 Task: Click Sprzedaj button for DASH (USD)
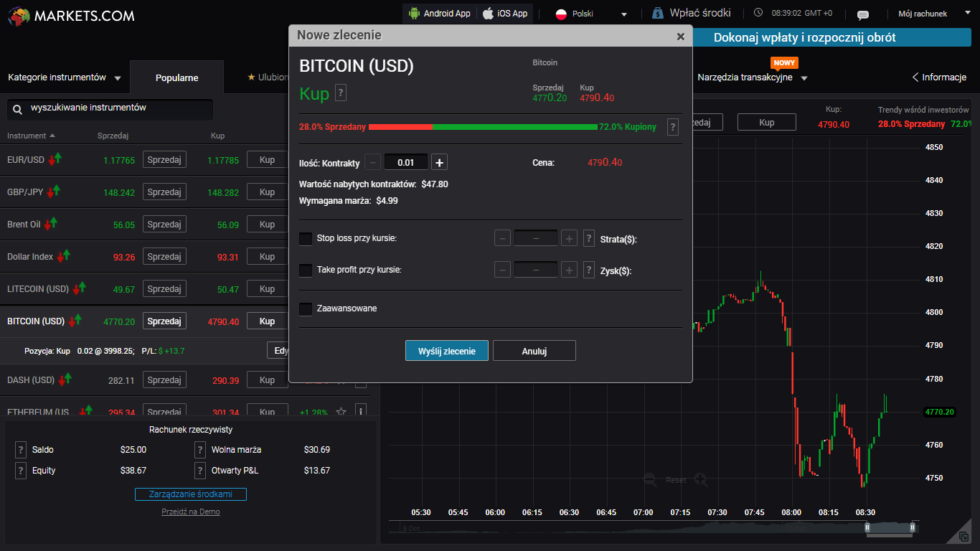pyautogui.click(x=164, y=380)
